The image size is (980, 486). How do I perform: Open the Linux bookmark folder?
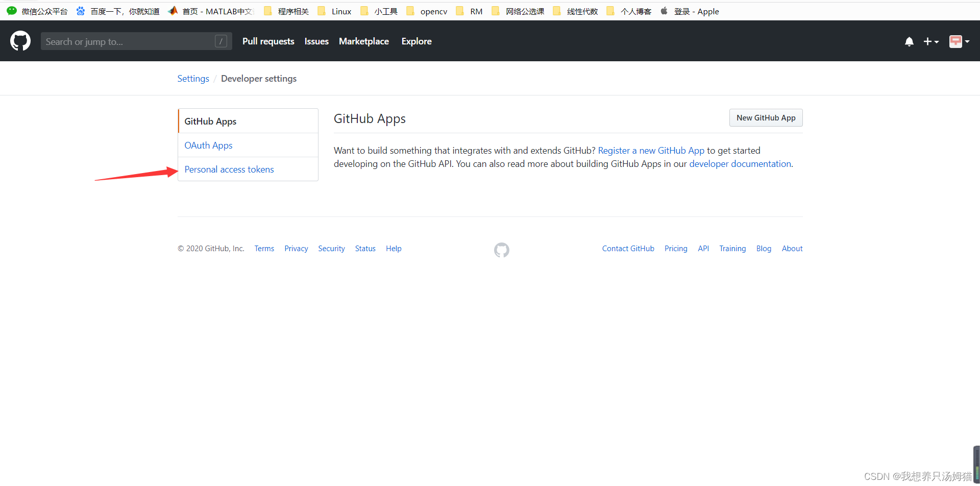pyautogui.click(x=334, y=11)
